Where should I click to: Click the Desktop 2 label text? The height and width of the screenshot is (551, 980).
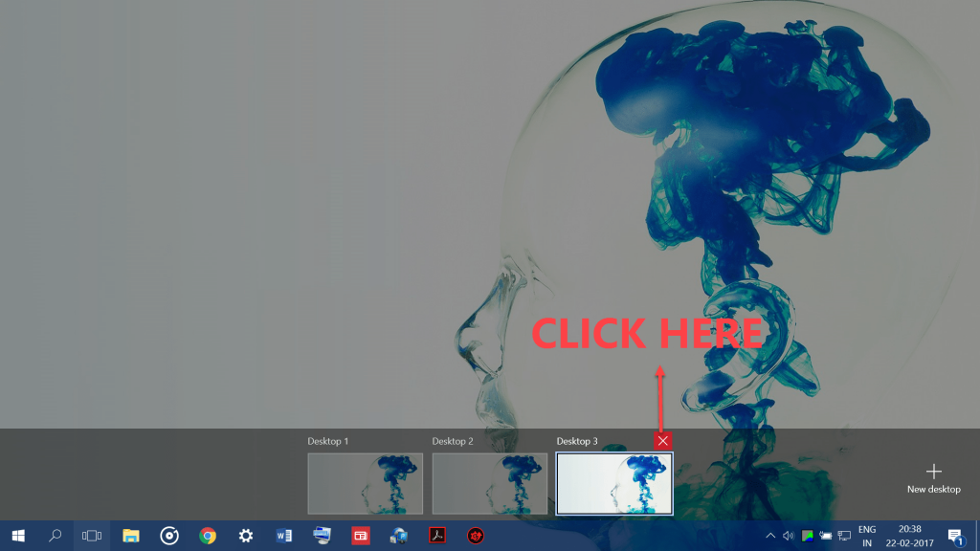click(453, 441)
